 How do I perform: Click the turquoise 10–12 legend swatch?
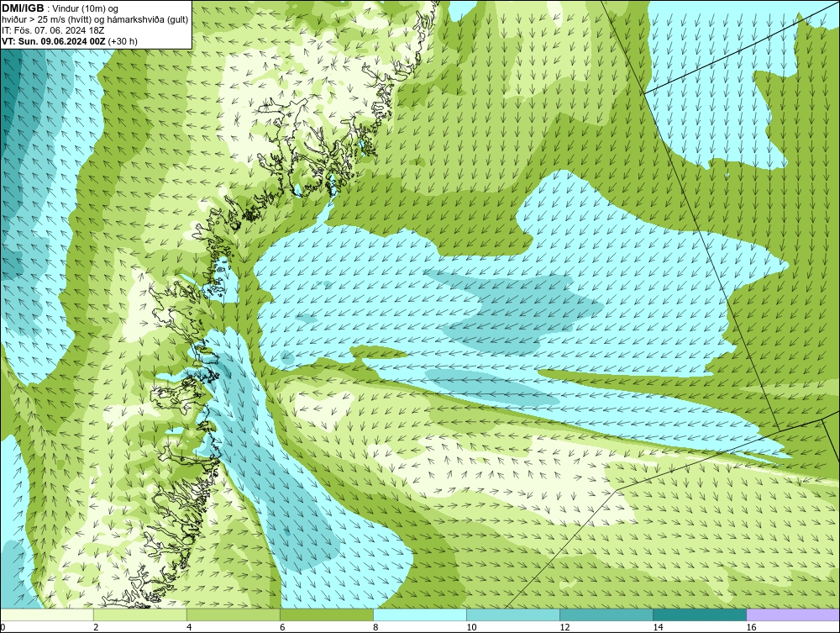click(513, 615)
